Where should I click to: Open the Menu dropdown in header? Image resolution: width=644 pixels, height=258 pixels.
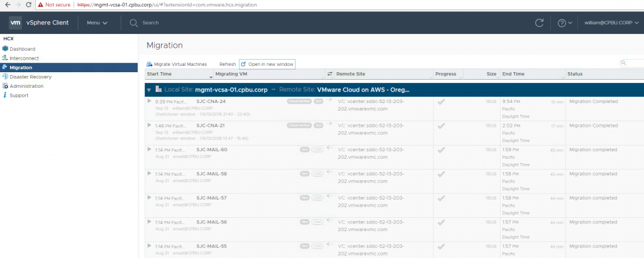click(97, 23)
